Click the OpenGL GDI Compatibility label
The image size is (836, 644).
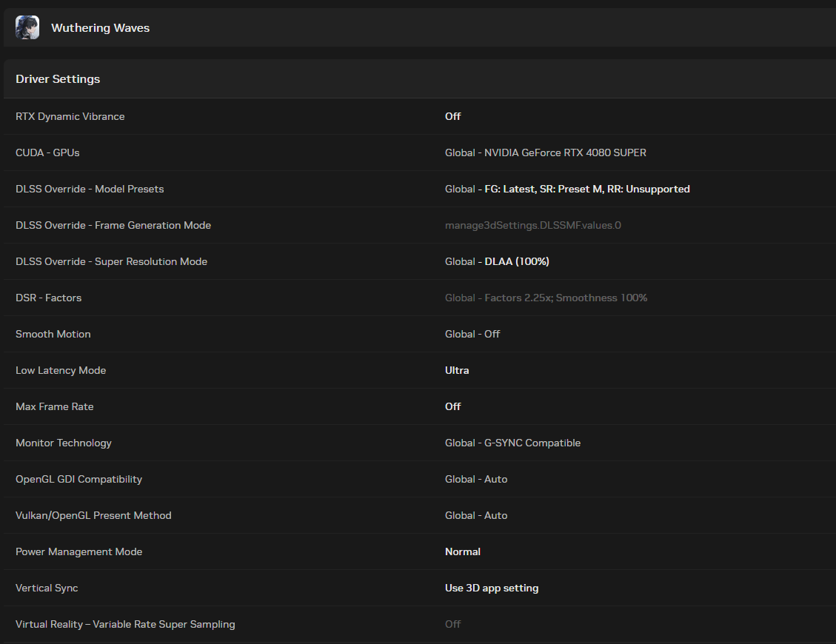pyautogui.click(x=79, y=479)
